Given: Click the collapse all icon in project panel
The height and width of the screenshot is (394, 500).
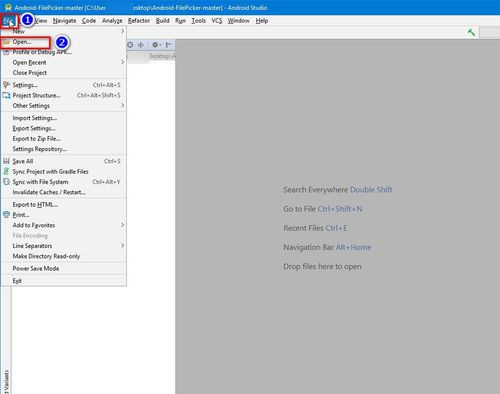Looking at the screenshot, I should coord(141,45).
